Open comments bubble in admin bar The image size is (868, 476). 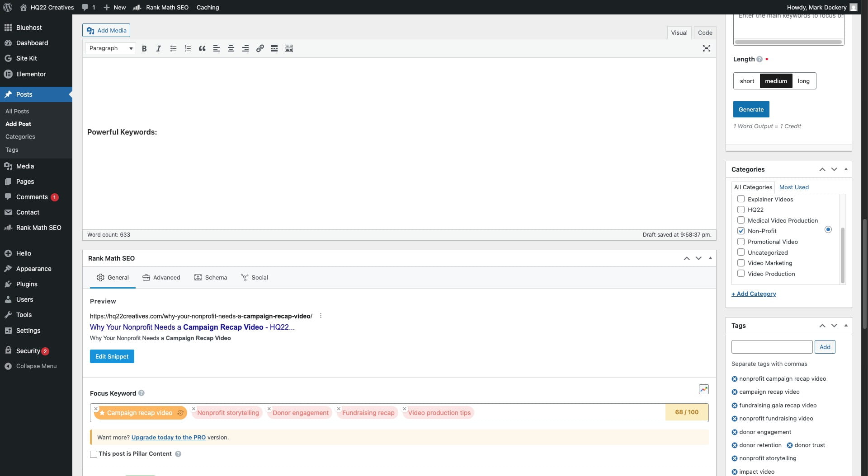point(89,7)
